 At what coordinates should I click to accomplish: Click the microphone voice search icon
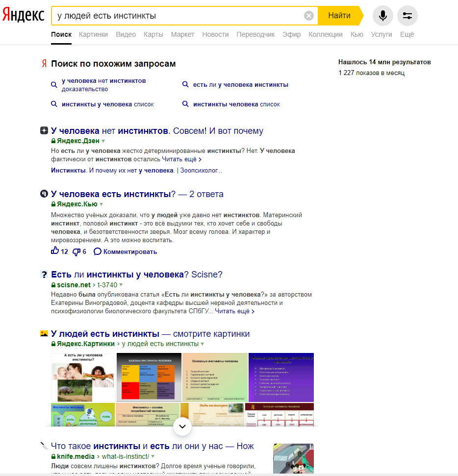(382, 16)
